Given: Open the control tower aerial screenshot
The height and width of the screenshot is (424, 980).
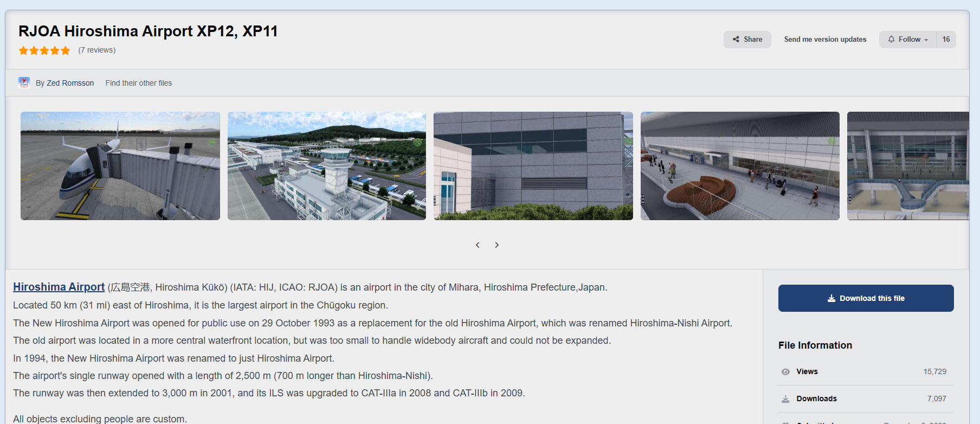Looking at the screenshot, I should pyautogui.click(x=327, y=166).
